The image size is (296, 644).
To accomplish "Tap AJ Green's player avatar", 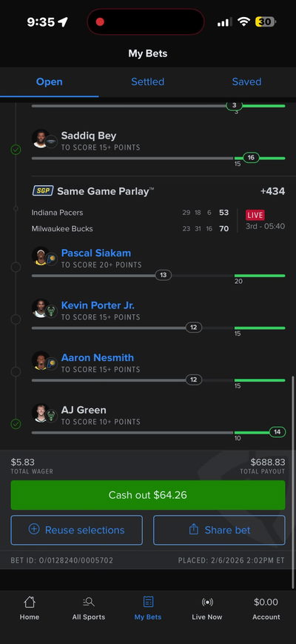I will (x=41, y=413).
